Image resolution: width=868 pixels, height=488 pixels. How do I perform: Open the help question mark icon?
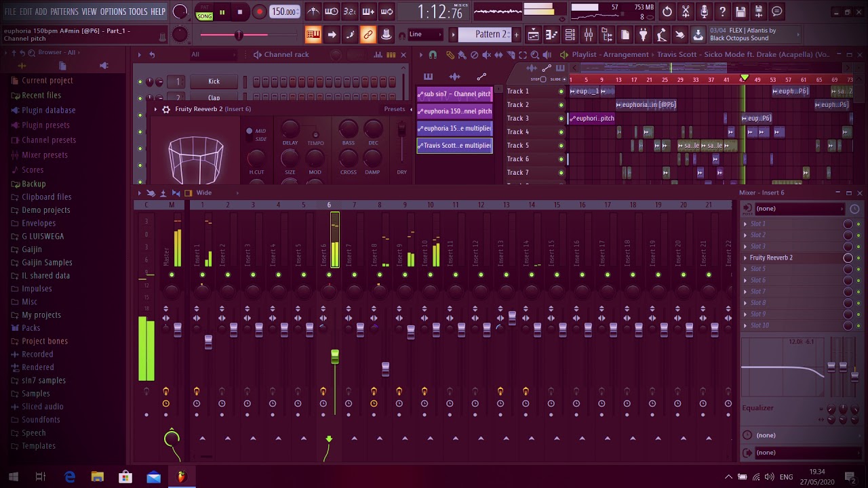722,12
